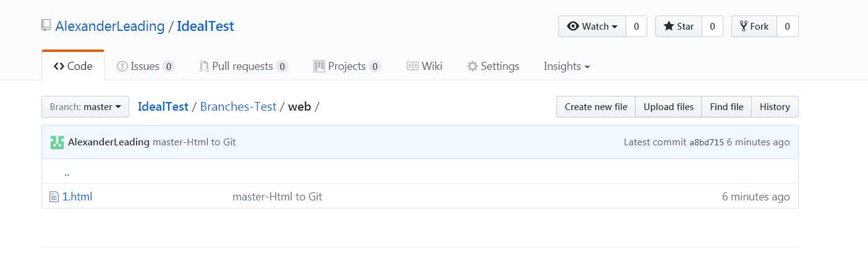Expand the Insights dropdown tab
Viewport: 868px width, 261px height.
tap(566, 66)
